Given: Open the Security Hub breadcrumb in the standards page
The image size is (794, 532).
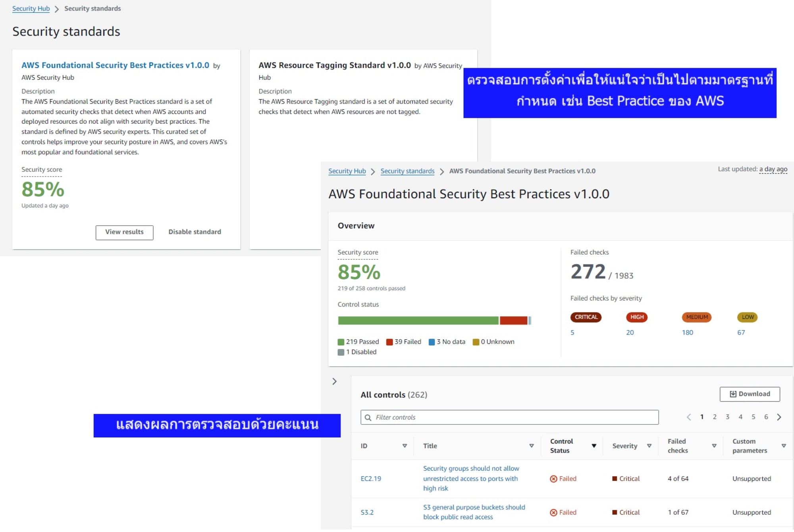Looking at the screenshot, I should [x=31, y=8].
